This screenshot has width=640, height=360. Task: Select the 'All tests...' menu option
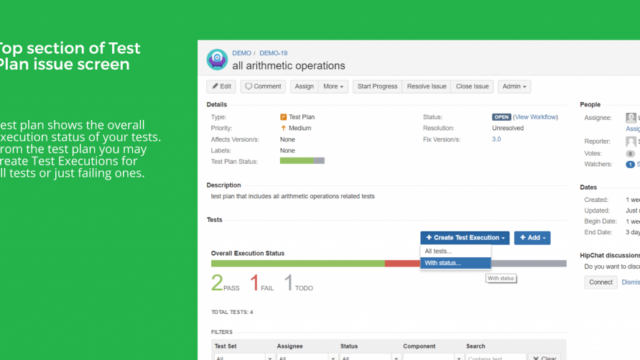(456, 251)
